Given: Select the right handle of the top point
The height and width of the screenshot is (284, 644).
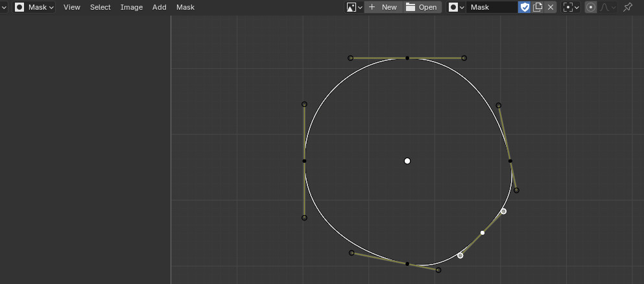Looking at the screenshot, I should (464, 58).
